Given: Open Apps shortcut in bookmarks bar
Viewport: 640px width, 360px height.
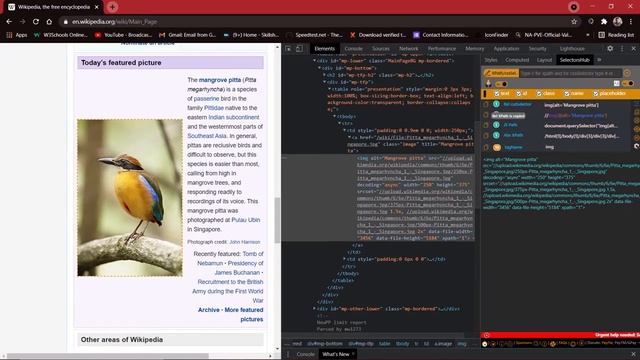Looking at the screenshot, I should [17, 35].
